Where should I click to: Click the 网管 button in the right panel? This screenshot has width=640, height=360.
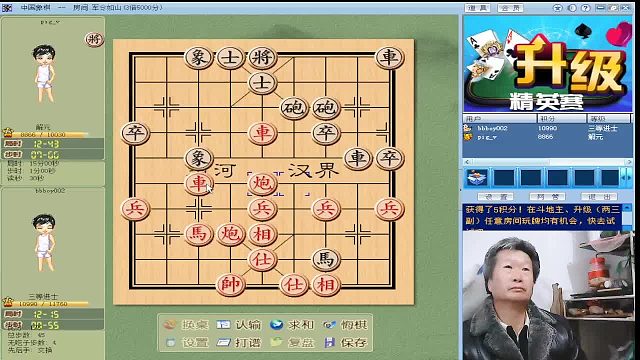coord(547,197)
